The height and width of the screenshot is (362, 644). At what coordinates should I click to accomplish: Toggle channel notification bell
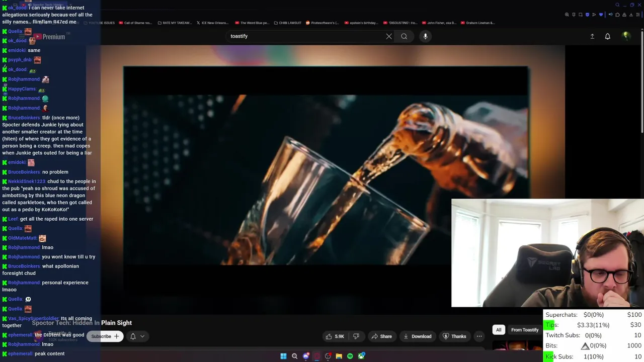[133, 336]
